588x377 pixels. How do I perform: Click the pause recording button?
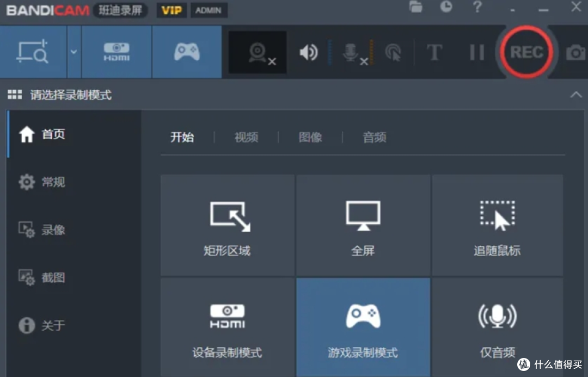(x=477, y=52)
